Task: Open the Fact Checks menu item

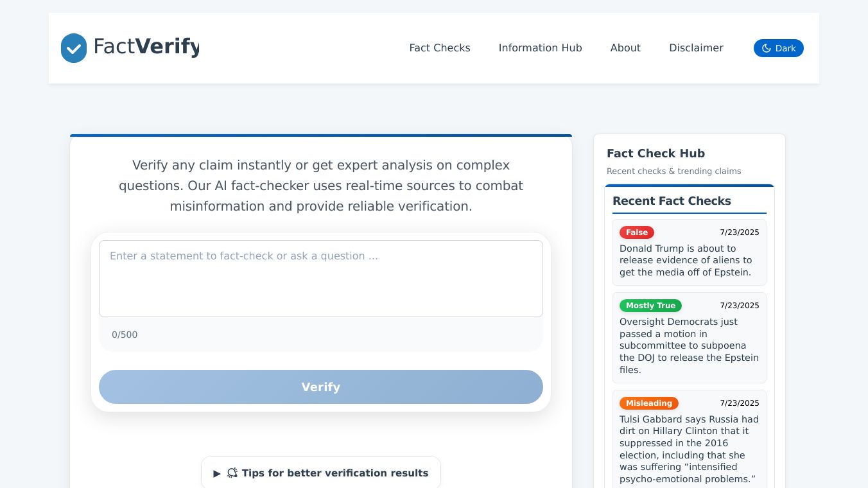Action: [x=440, y=48]
